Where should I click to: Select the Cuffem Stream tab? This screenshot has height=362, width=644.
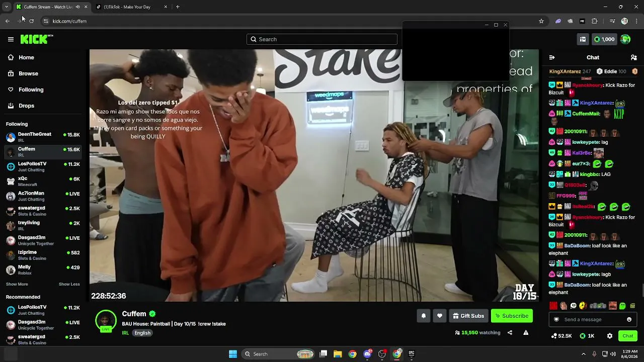coord(52,7)
